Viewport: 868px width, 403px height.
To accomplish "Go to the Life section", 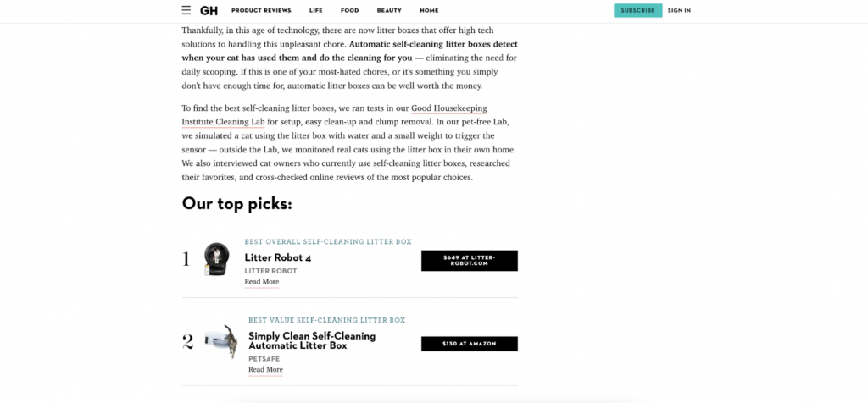I will coord(315,10).
